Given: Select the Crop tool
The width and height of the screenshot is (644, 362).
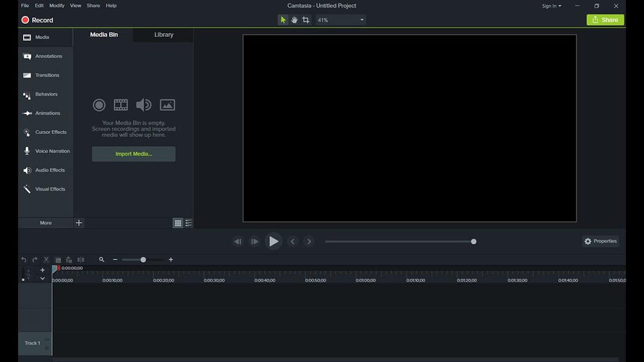Looking at the screenshot, I should pos(306,20).
